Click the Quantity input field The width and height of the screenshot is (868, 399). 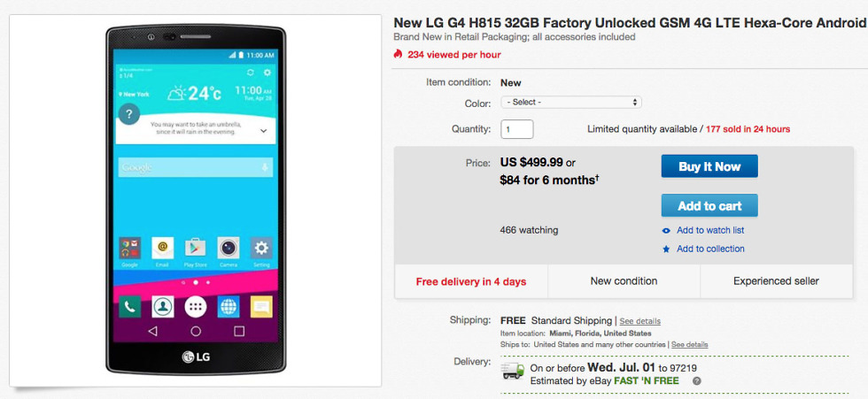(x=517, y=129)
